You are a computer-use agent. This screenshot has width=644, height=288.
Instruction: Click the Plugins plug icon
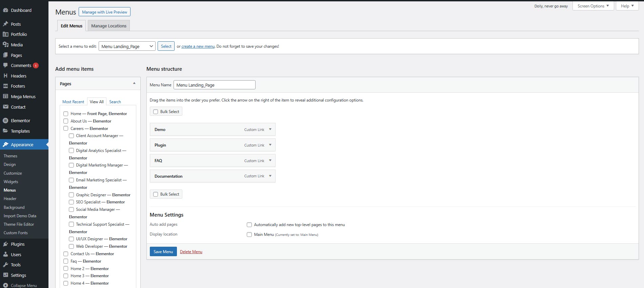pyautogui.click(x=5, y=244)
